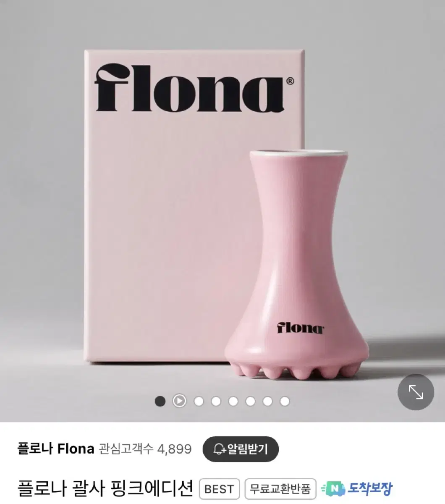Expand product image to fullscreen
The width and height of the screenshot is (445, 504).
coord(416,392)
